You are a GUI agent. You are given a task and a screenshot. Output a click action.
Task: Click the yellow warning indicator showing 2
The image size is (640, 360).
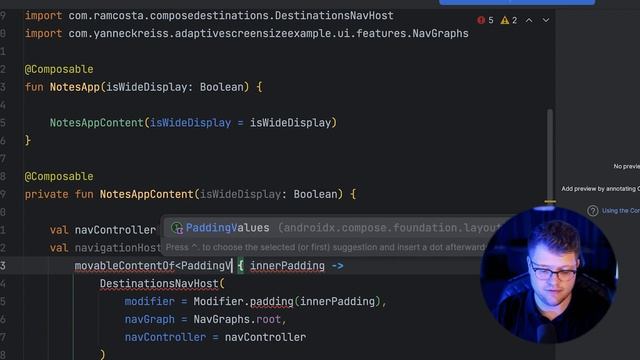(x=509, y=20)
